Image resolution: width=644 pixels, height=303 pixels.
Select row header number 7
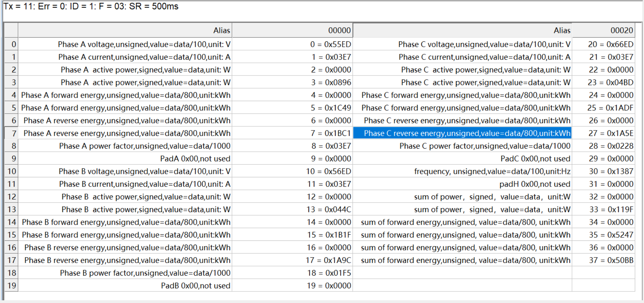11,133
